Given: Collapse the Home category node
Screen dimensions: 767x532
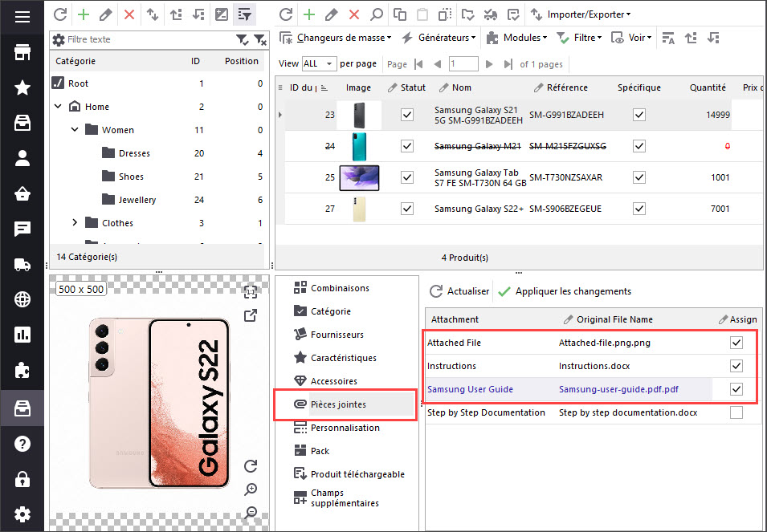Looking at the screenshot, I should (x=58, y=106).
